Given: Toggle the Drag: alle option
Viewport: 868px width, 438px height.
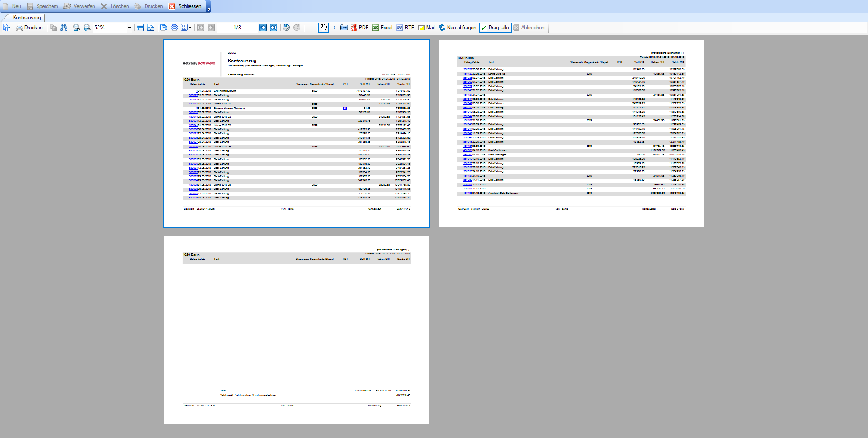Looking at the screenshot, I should [x=495, y=28].
